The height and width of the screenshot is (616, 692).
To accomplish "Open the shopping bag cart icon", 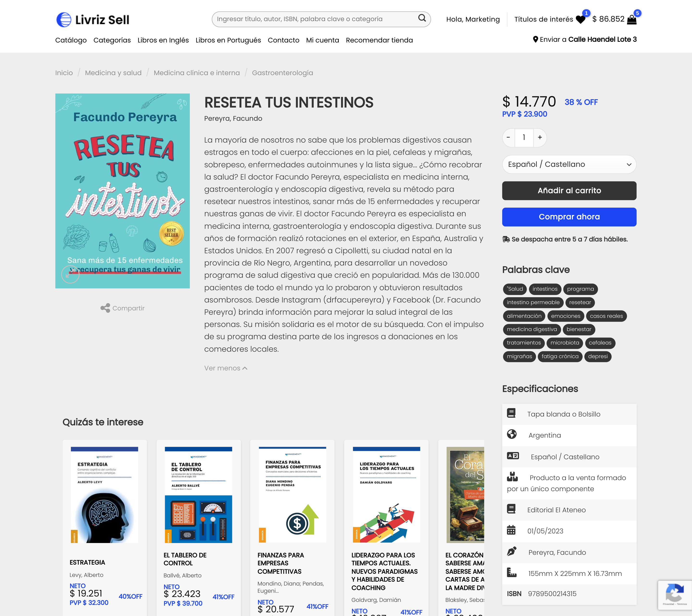I will point(632,20).
